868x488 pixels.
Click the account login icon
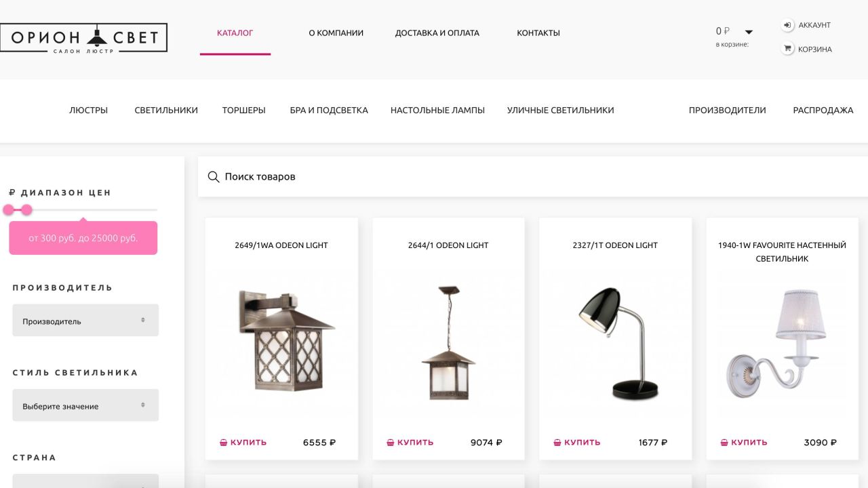coord(787,25)
